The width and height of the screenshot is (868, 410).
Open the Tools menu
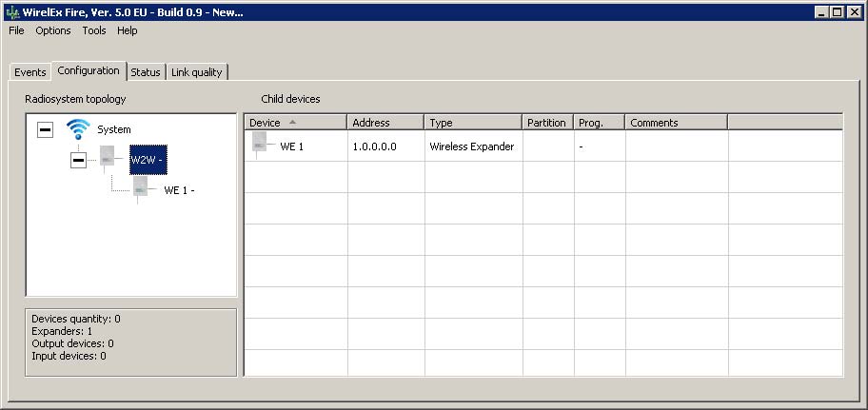point(94,30)
